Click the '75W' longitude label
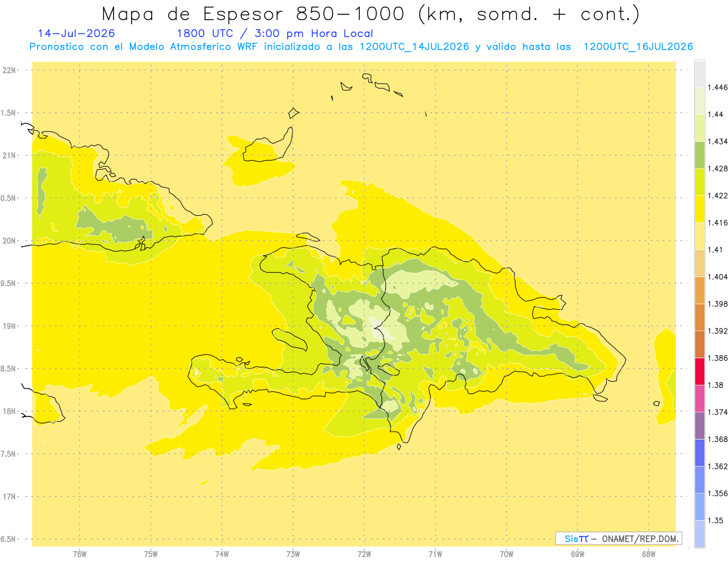The width and height of the screenshot is (728, 562). (x=150, y=554)
